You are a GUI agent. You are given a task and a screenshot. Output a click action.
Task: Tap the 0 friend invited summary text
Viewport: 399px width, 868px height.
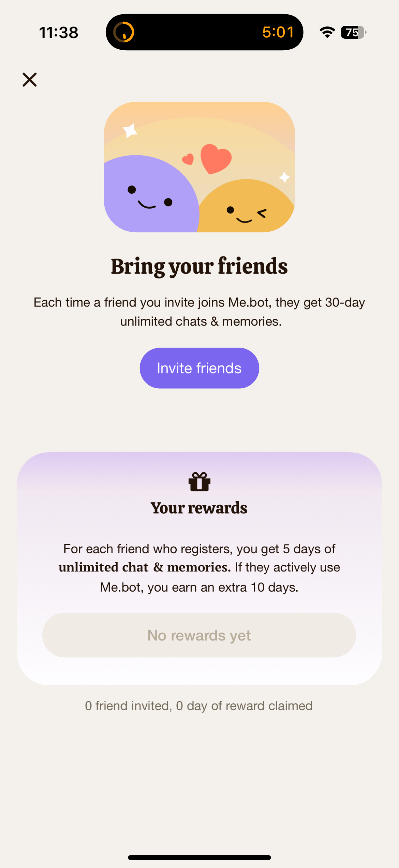[199, 705]
